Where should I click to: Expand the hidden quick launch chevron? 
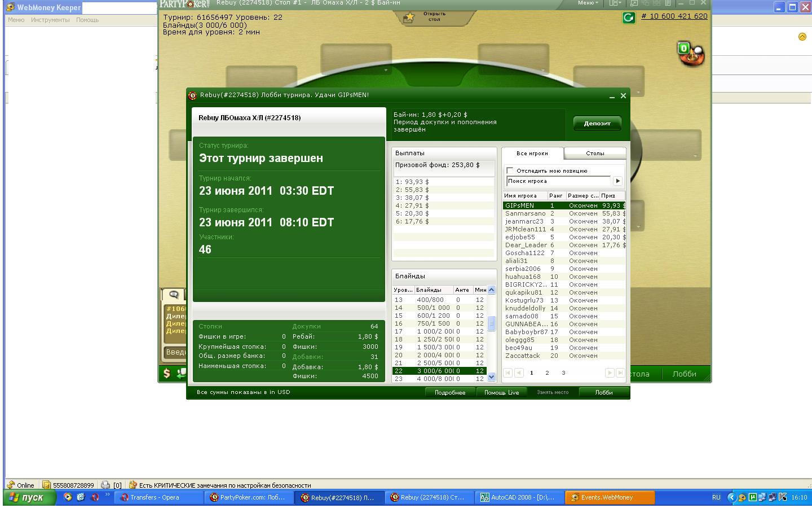pos(107,496)
